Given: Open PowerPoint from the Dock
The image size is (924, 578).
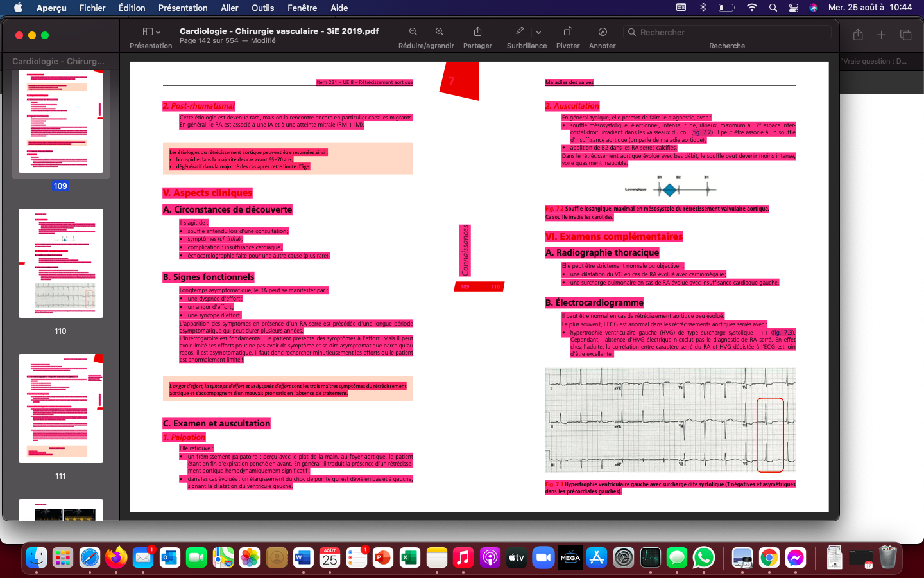Looking at the screenshot, I should 383,557.
